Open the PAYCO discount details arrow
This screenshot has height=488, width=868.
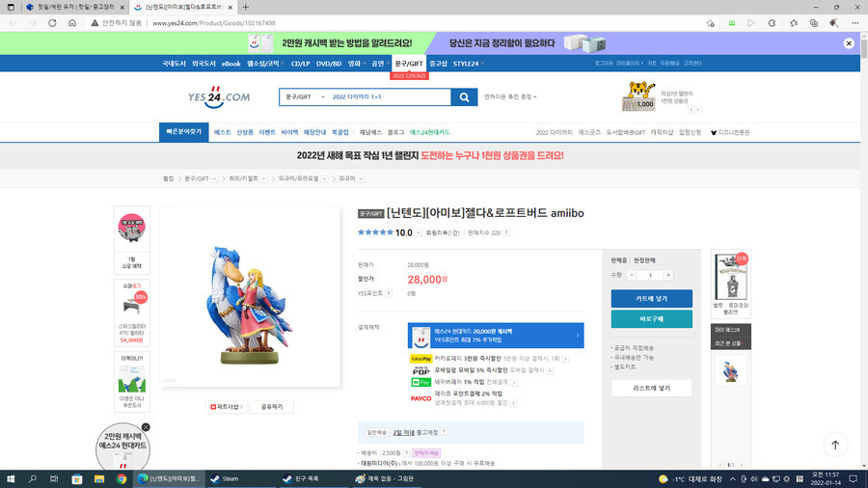(x=513, y=403)
